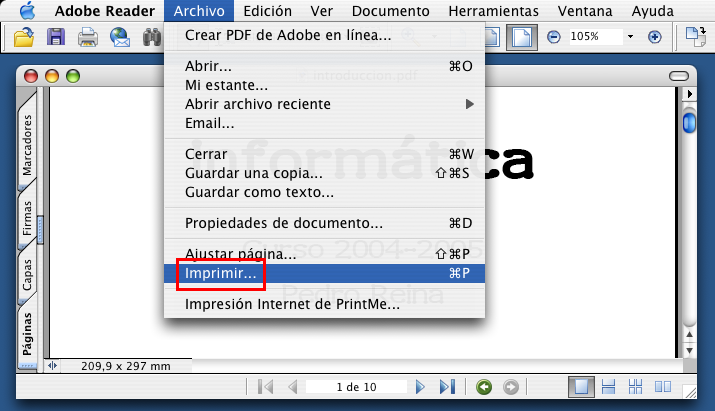The image size is (715, 411).
Task: Go to the previous page arrow
Action: point(293,387)
